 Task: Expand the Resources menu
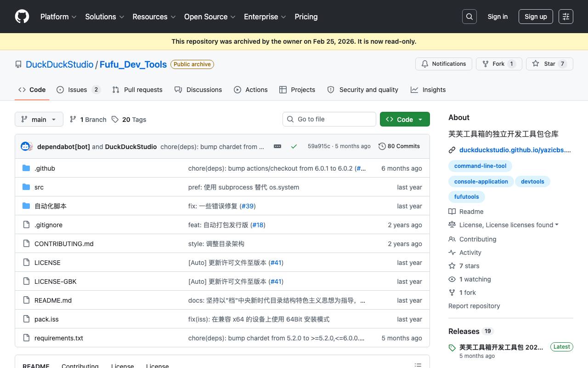coord(154,17)
